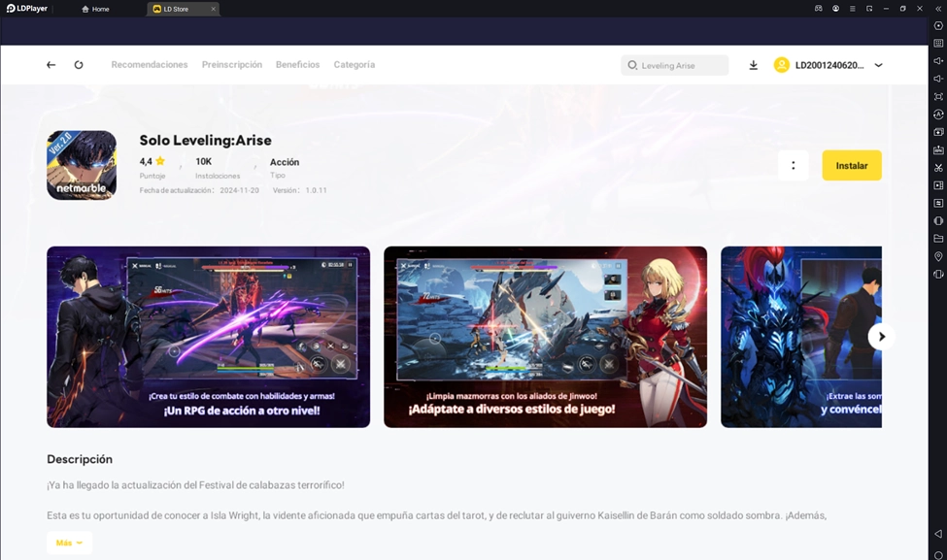Screen dimensions: 947x560
Task: Click the Android home circle button
Action: pos(938,554)
